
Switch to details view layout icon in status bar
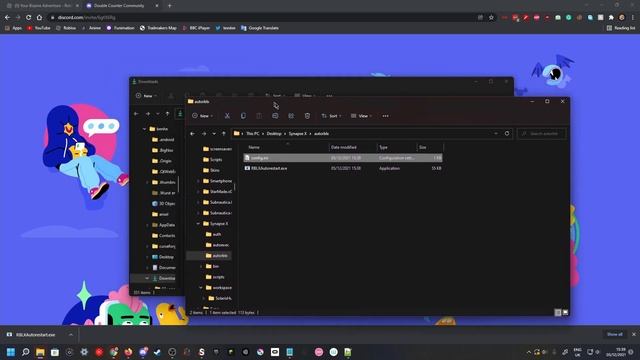click(x=558, y=313)
